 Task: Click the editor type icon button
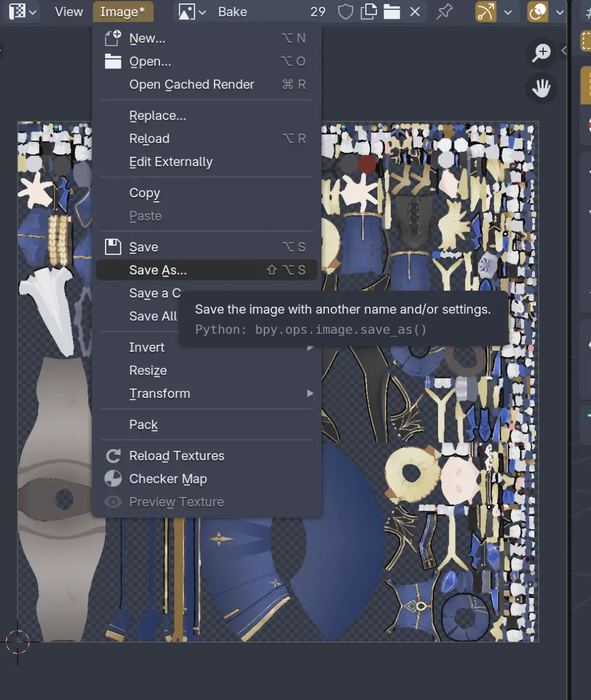pyautogui.click(x=18, y=11)
